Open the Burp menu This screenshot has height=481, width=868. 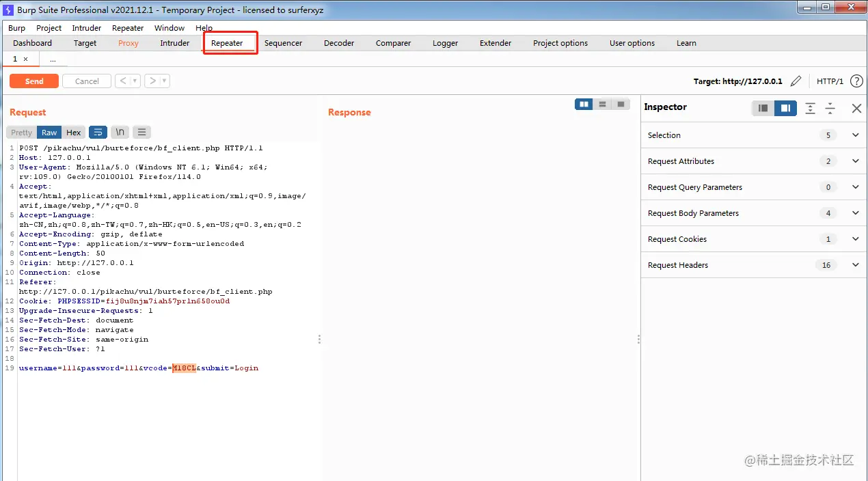click(17, 28)
